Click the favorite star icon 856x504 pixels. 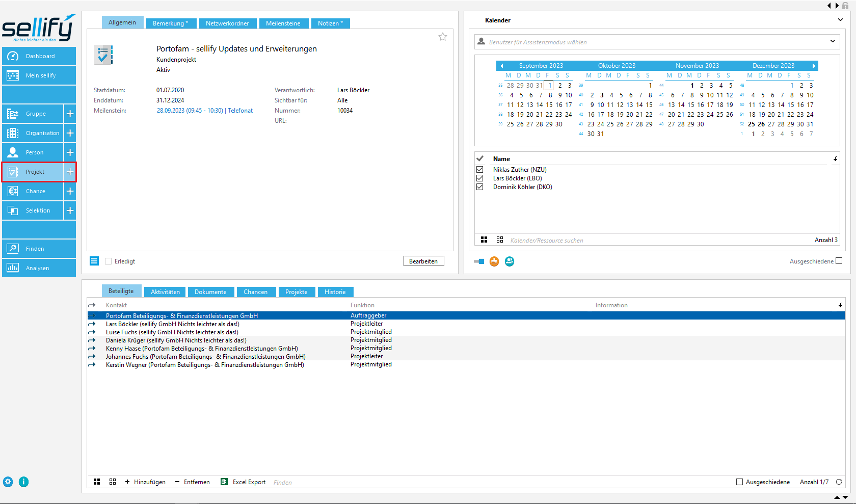[x=443, y=37]
